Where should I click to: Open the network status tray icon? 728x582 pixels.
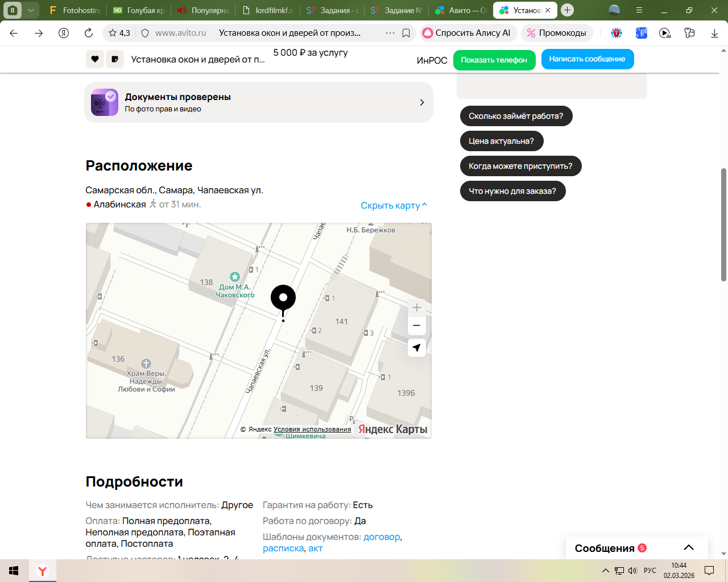pos(619,571)
